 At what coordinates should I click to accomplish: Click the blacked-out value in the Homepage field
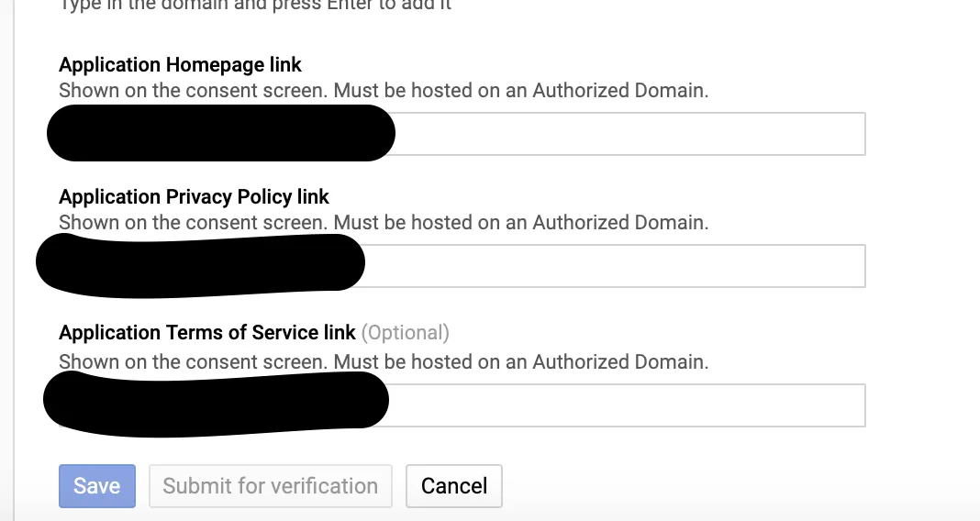click(221, 133)
